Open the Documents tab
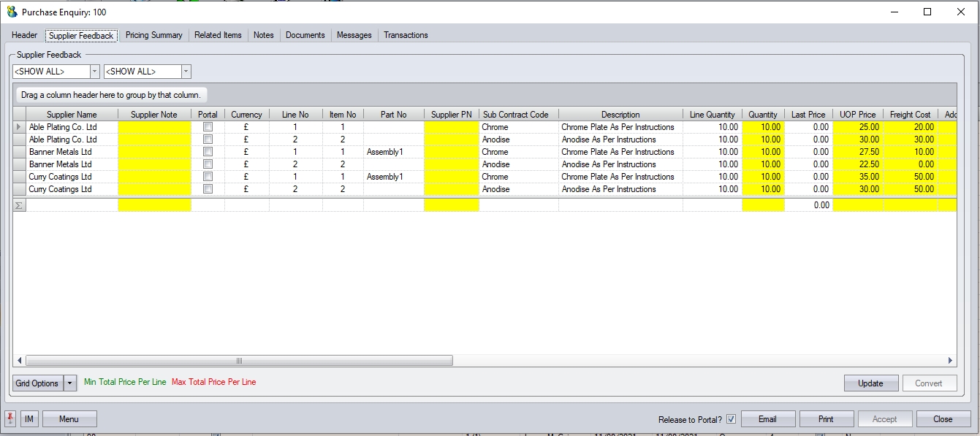 [x=305, y=35]
